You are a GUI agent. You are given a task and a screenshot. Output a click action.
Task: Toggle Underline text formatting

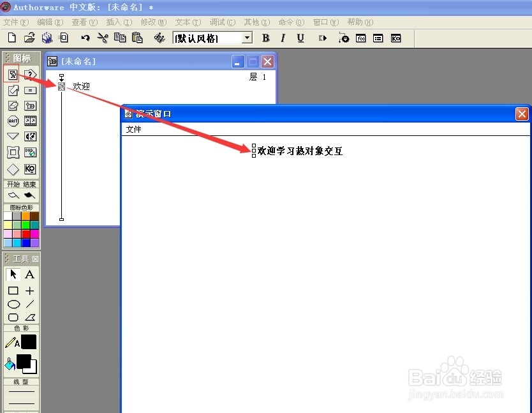[300, 38]
